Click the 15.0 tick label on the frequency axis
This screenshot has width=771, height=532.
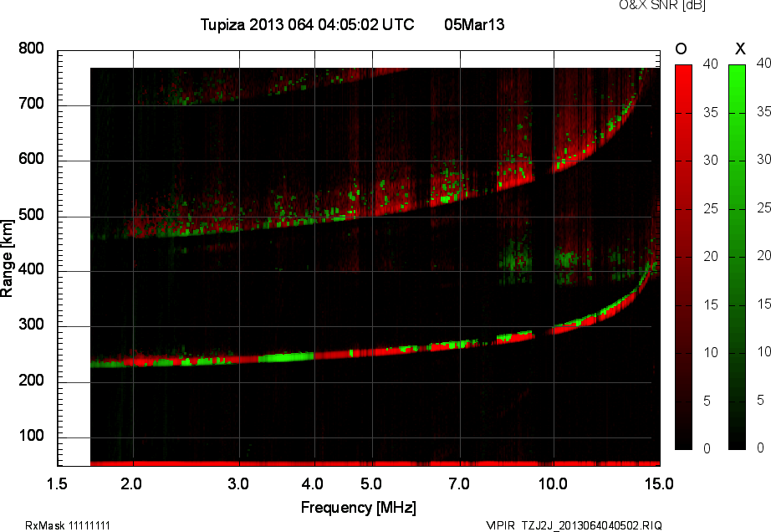click(660, 483)
